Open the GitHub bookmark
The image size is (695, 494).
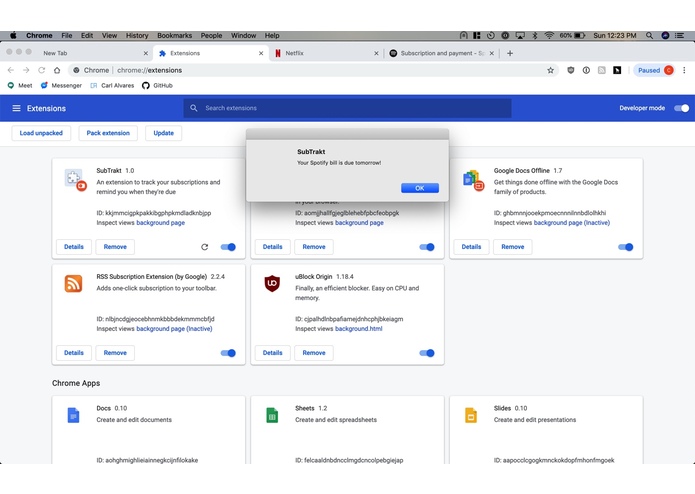157,86
